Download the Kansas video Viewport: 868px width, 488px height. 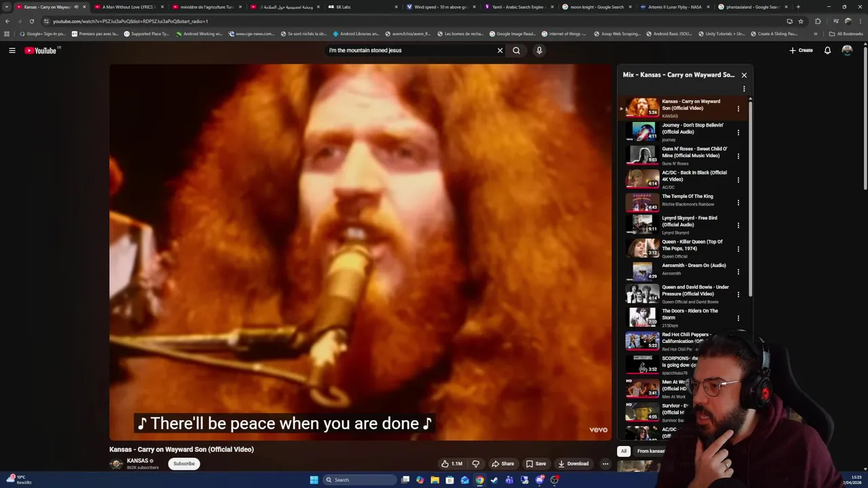[x=573, y=464]
